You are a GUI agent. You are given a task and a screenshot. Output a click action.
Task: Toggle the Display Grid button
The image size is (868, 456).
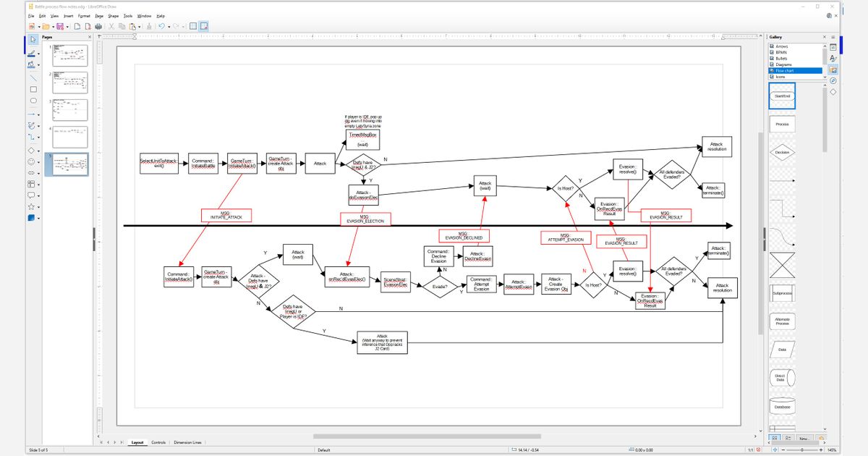194,26
